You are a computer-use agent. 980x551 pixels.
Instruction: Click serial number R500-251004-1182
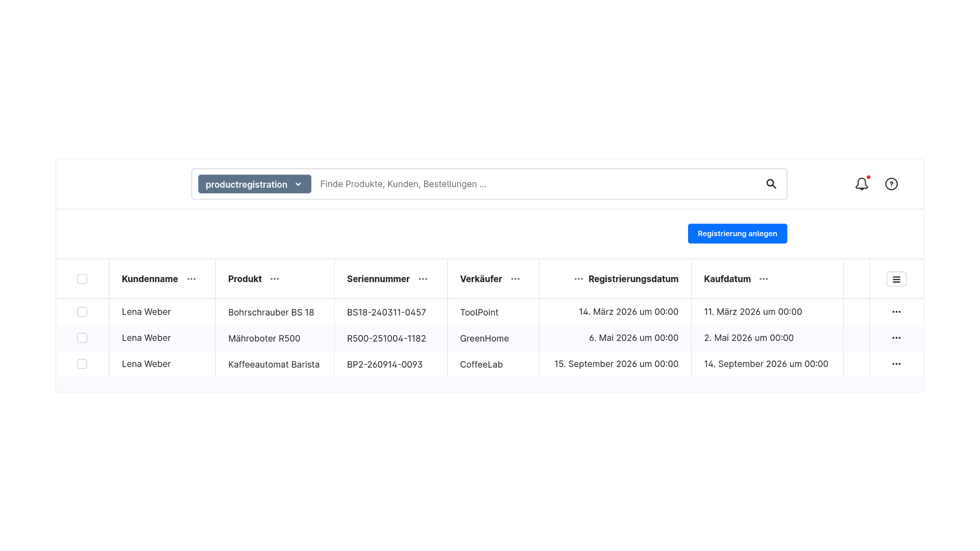click(386, 338)
